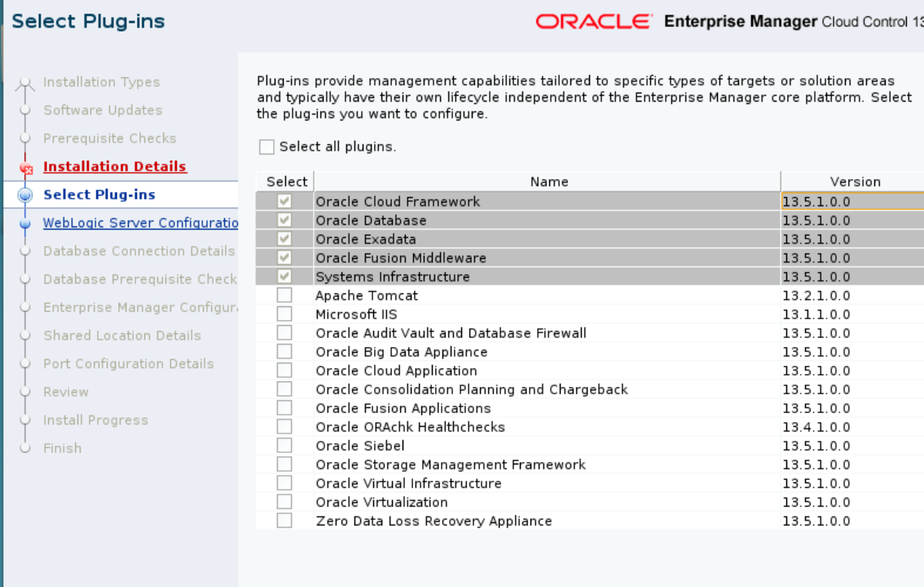The image size is (924, 587).
Task: Select the Oracle ORAchk Healthchecks row
Action: 410,427
